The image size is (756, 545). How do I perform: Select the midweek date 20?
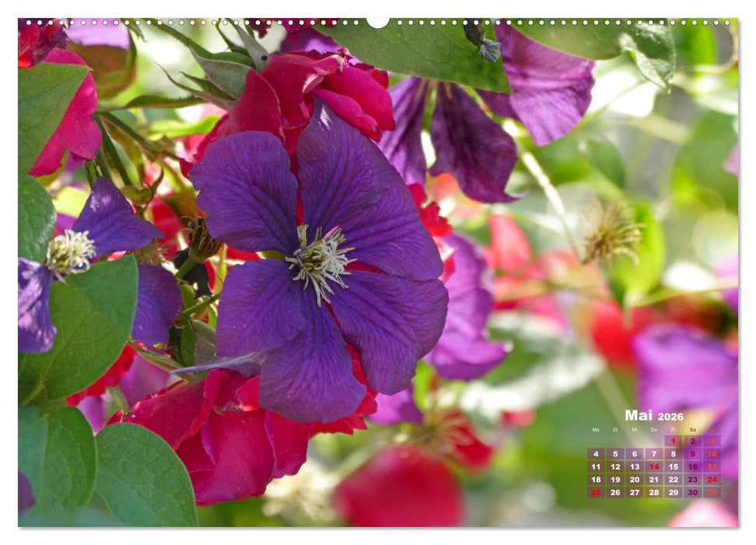coord(634,480)
